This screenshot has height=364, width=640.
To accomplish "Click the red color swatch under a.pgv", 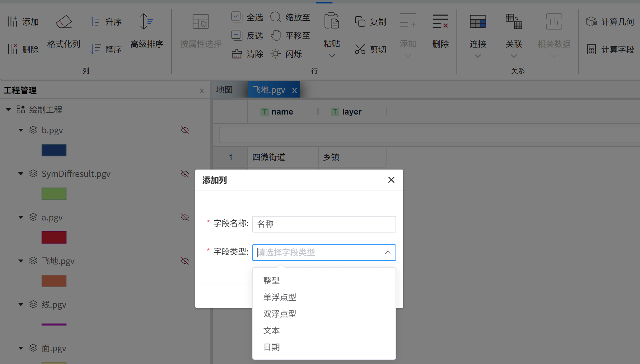I will [x=54, y=237].
